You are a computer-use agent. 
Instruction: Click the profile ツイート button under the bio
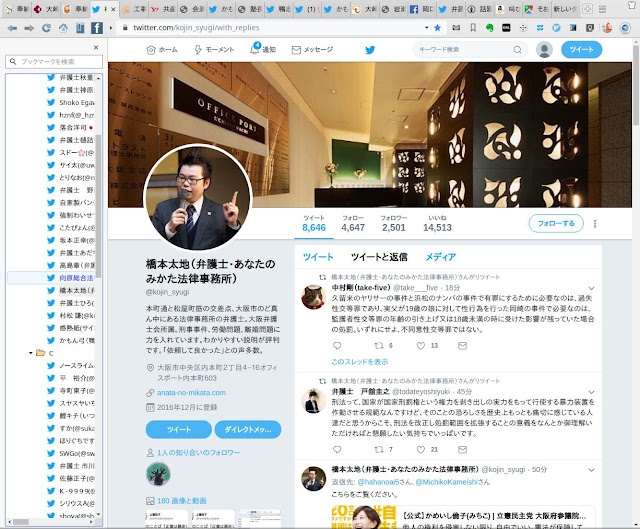[178, 429]
